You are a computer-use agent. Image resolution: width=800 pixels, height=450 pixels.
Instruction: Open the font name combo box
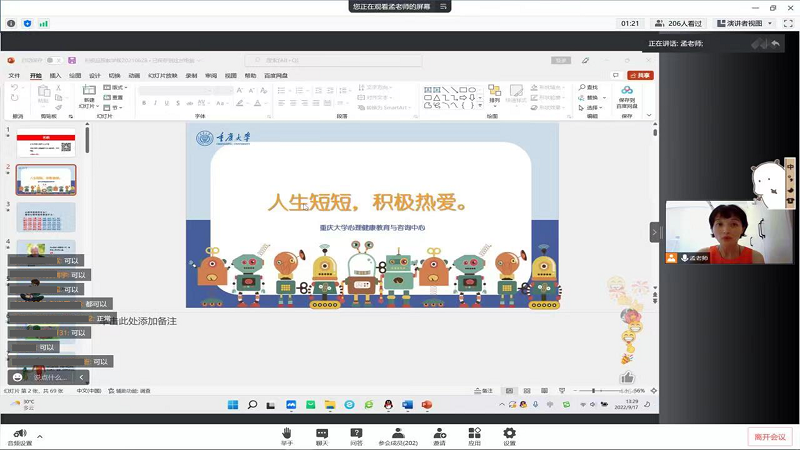[x=175, y=90]
